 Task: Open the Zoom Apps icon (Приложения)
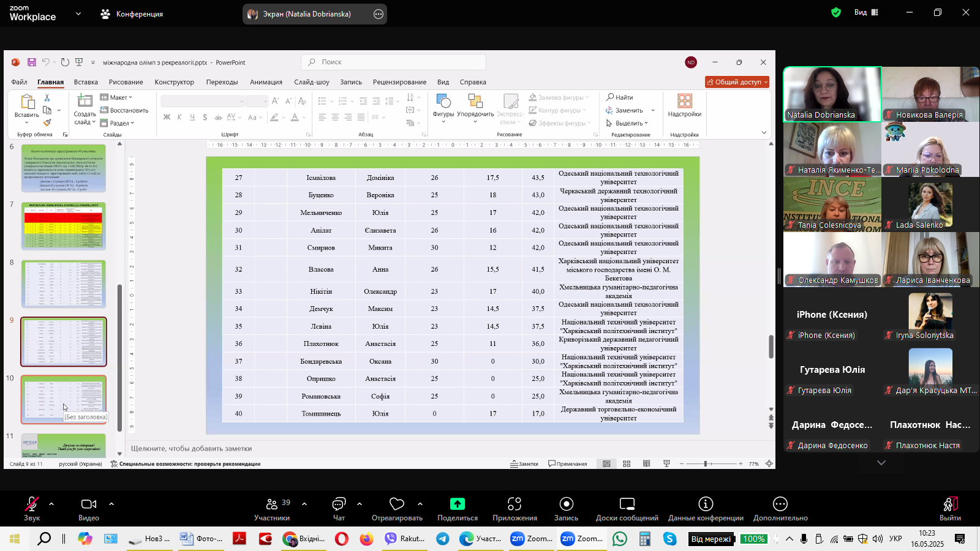pos(514,504)
